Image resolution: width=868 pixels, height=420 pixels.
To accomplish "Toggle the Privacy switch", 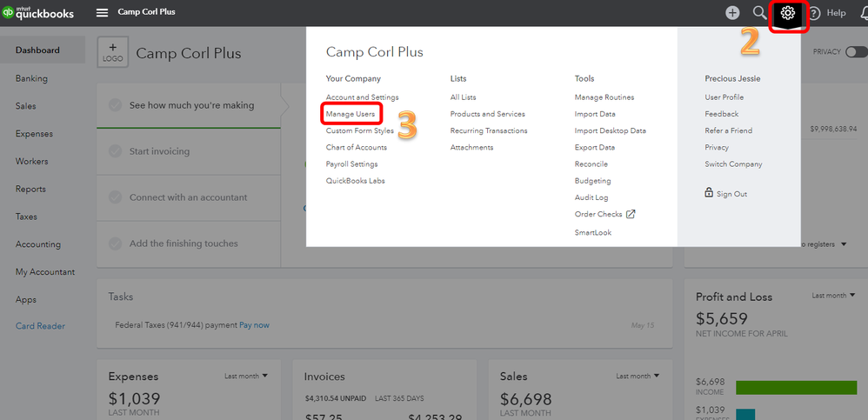I will 856,51.
